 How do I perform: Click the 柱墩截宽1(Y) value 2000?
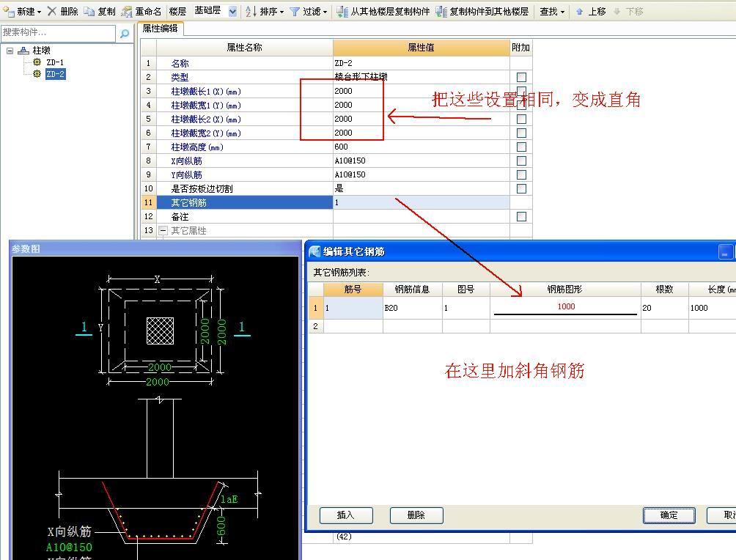coord(421,105)
